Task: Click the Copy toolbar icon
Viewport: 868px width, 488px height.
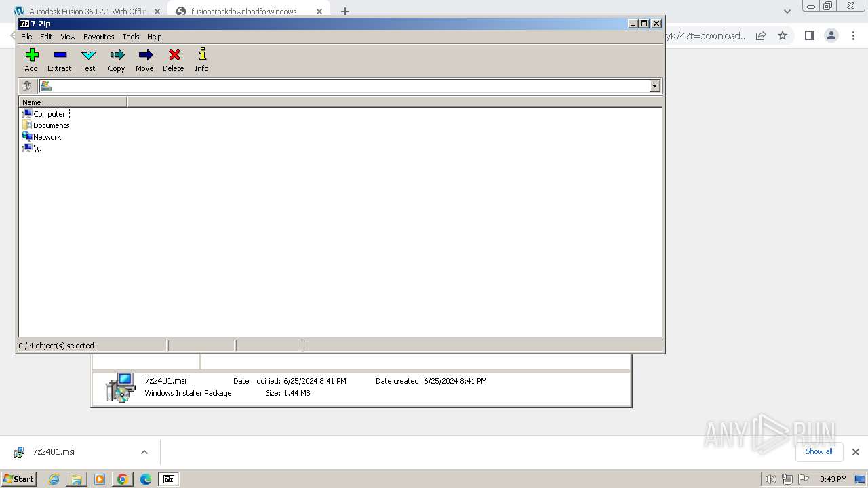Action: point(117,60)
